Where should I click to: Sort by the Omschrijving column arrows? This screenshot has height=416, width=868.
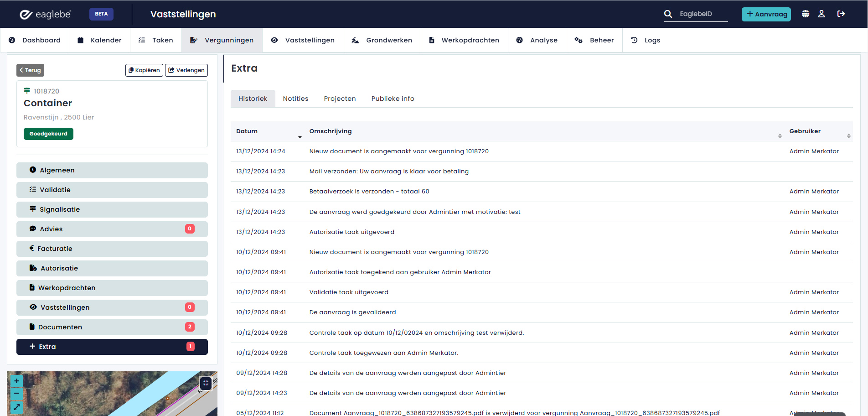[780, 136]
